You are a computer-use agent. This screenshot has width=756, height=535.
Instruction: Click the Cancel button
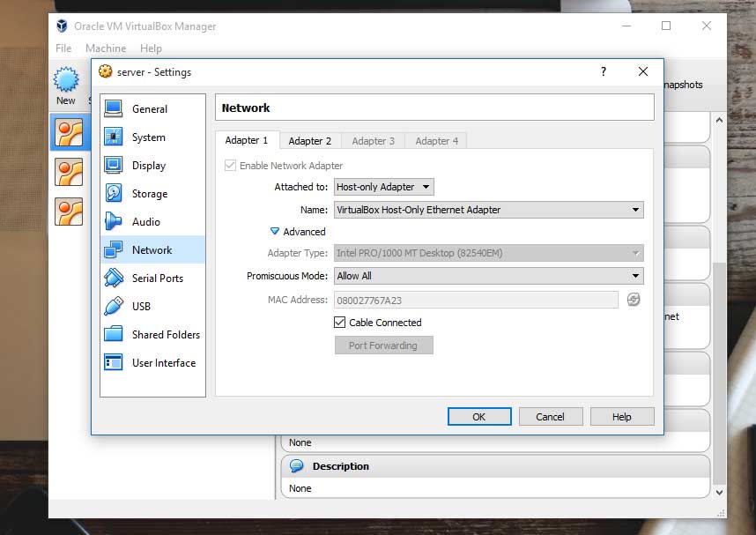[x=551, y=416]
